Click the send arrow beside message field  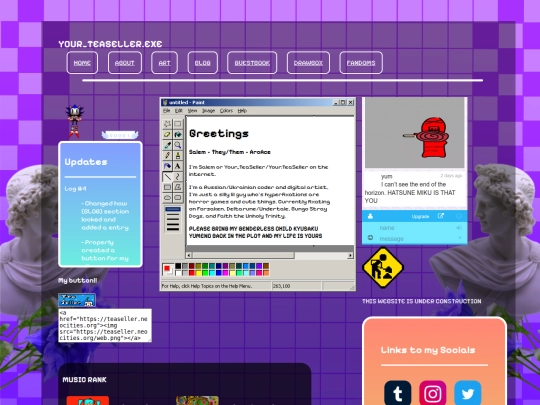point(460,238)
